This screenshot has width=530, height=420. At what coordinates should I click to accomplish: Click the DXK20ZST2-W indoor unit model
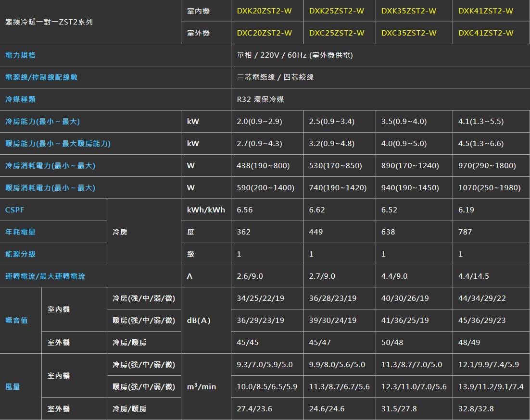(264, 11)
